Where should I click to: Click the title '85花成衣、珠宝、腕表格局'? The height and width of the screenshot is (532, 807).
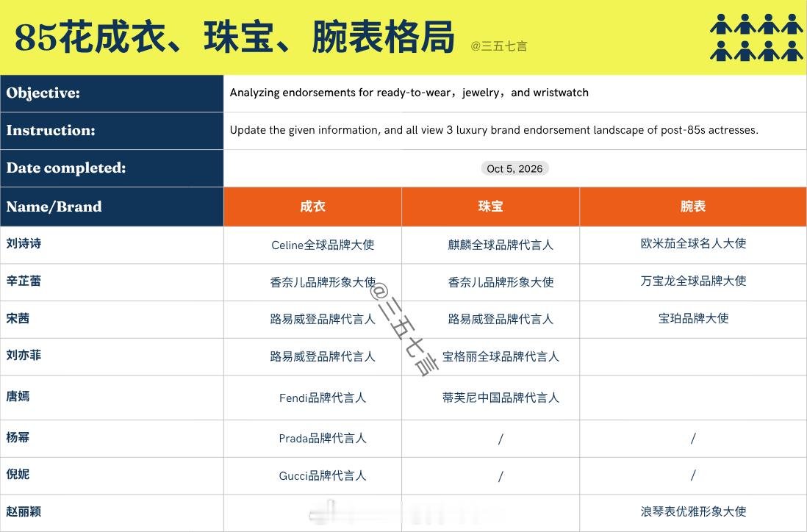(234, 37)
